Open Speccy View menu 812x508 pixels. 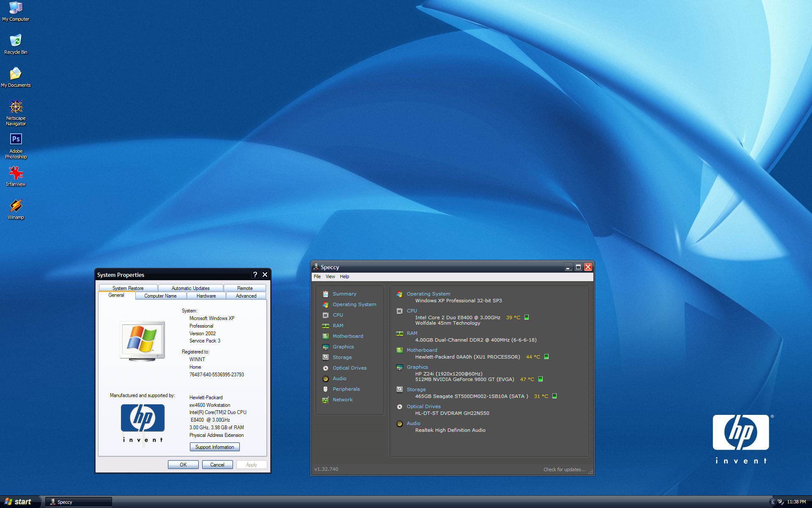coord(330,276)
